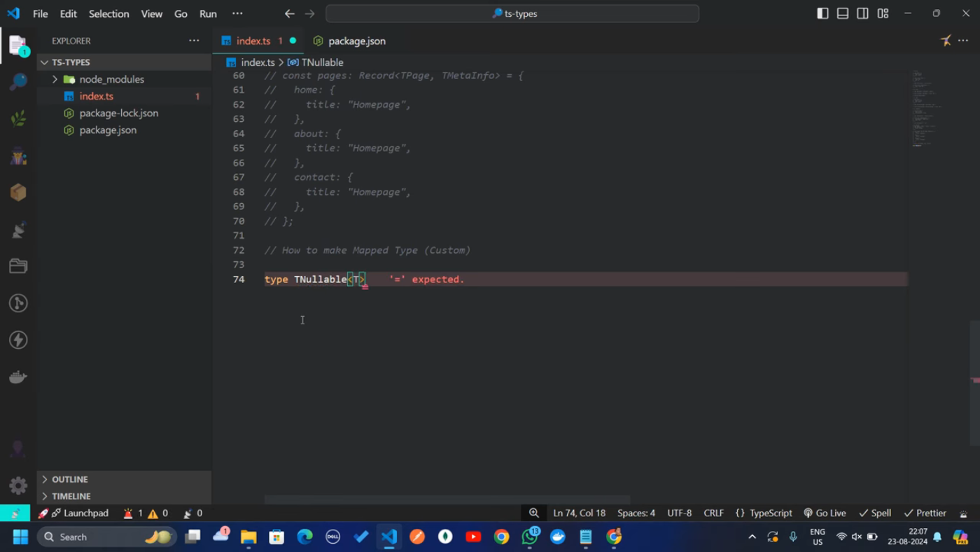The width and height of the screenshot is (980, 552).
Task: Click the zoom magnifier in status bar
Action: tap(534, 513)
